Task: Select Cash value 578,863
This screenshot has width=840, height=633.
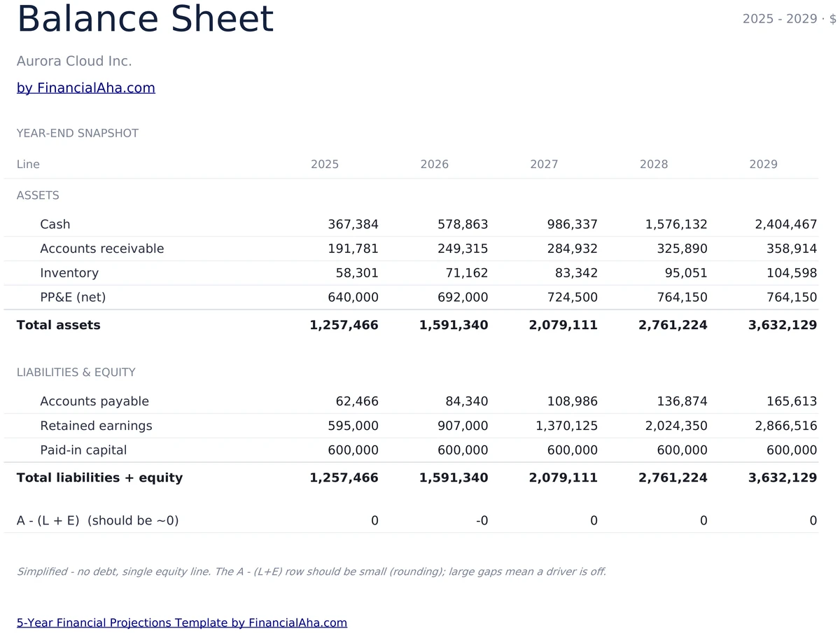Action: click(x=463, y=225)
